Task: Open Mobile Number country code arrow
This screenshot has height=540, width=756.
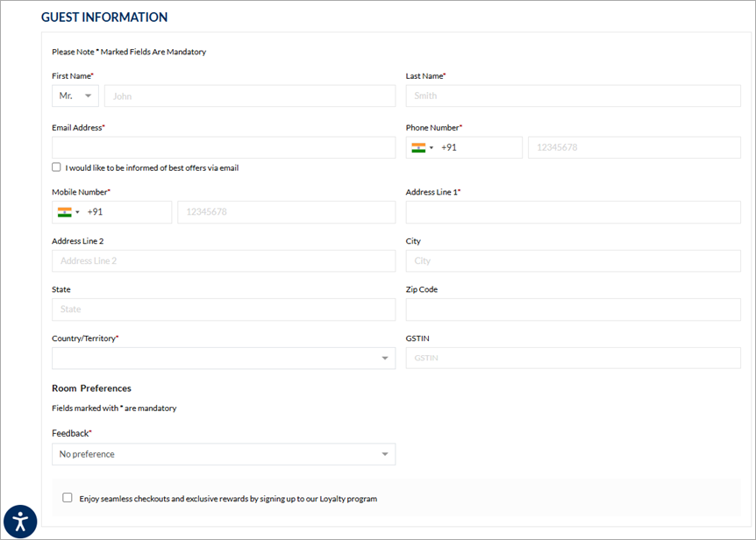Action: coord(78,212)
